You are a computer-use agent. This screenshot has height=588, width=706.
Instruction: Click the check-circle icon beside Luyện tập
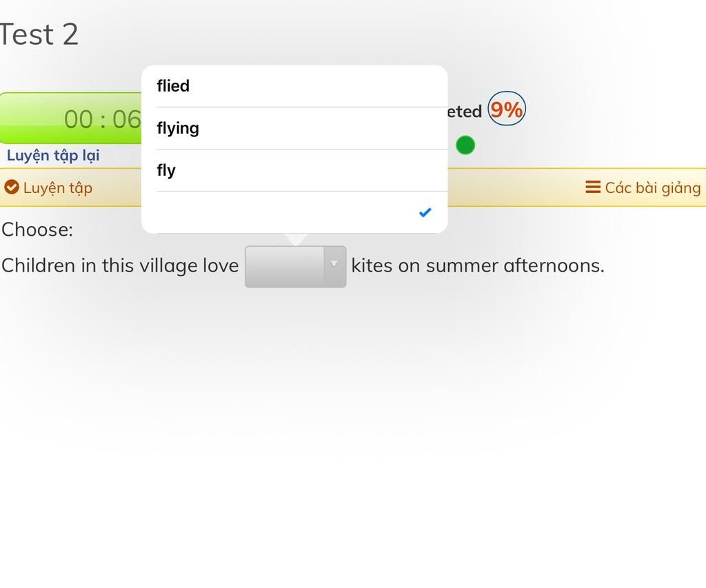tap(12, 187)
